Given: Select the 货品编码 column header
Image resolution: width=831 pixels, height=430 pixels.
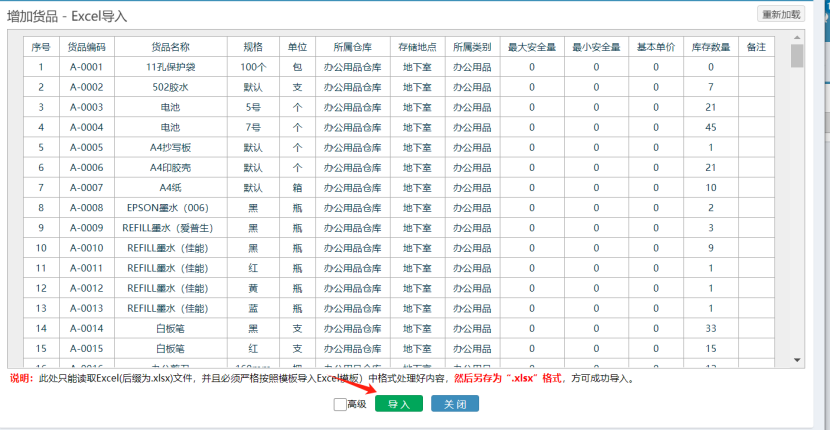Looking at the screenshot, I should (x=87, y=47).
